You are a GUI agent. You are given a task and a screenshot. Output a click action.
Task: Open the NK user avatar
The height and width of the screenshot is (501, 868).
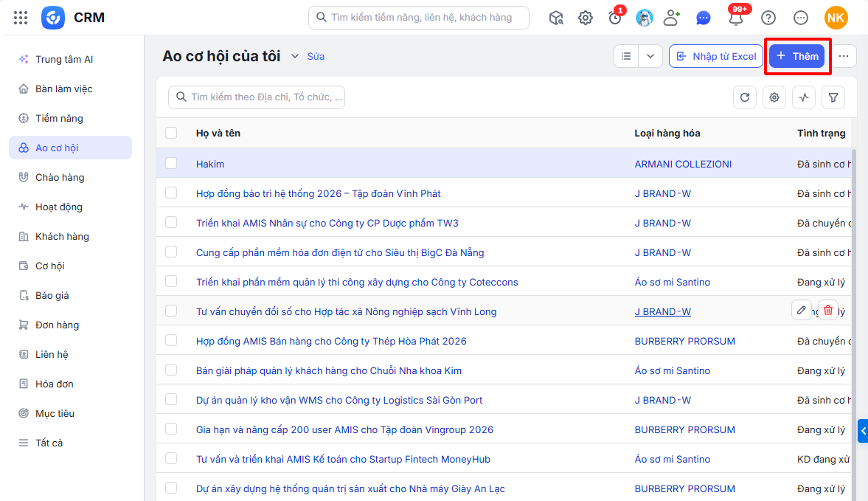(x=836, y=18)
